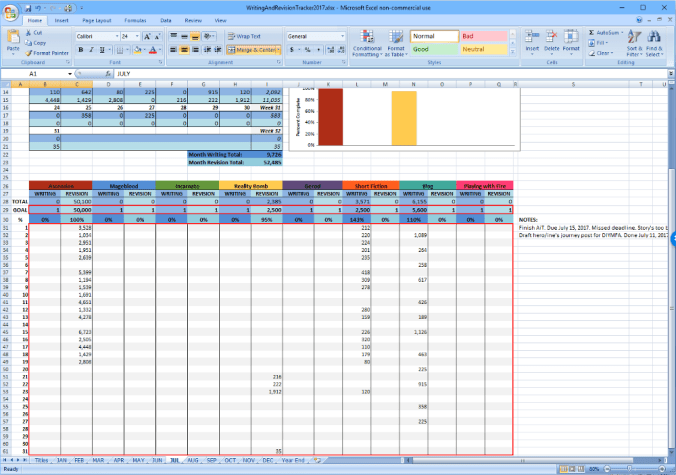
Task: Toggle Italic formatting
Action: pos(90,49)
